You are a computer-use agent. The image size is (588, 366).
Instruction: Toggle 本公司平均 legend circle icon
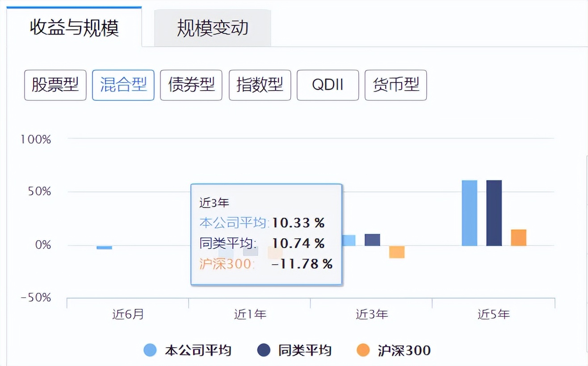(150, 350)
